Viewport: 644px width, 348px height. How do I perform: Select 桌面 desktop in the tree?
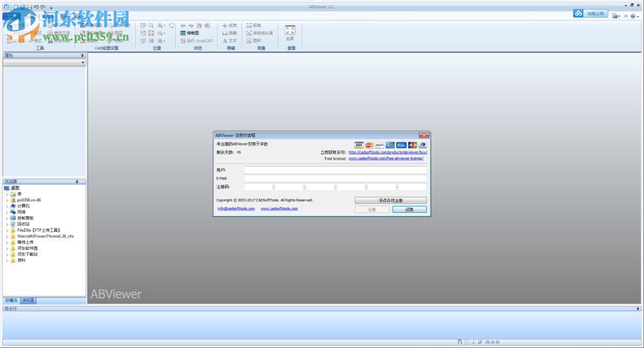pyautogui.click(x=15, y=188)
